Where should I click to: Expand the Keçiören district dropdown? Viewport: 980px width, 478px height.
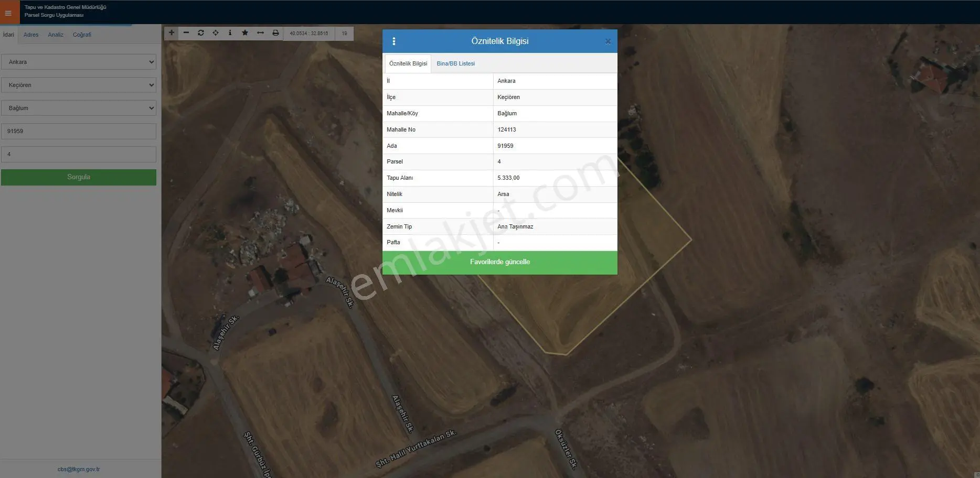pyautogui.click(x=79, y=85)
